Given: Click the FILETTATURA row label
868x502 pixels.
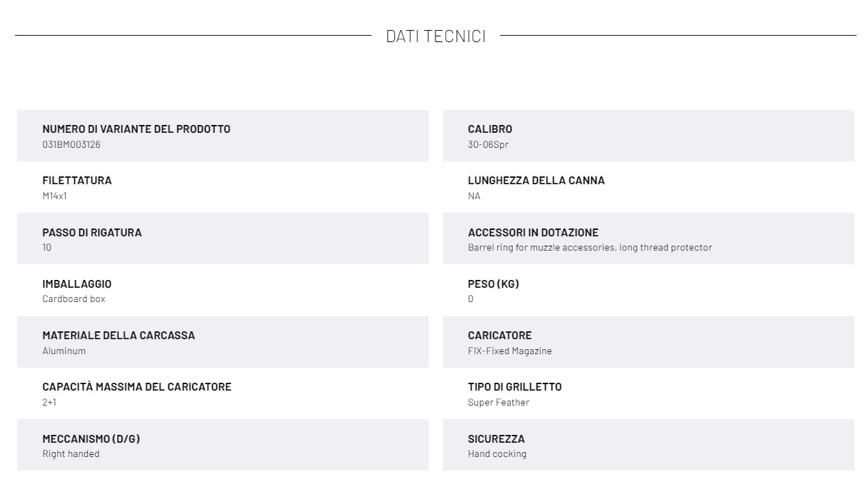Looking at the screenshot, I should pyautogui.click(x=77, y=181).
